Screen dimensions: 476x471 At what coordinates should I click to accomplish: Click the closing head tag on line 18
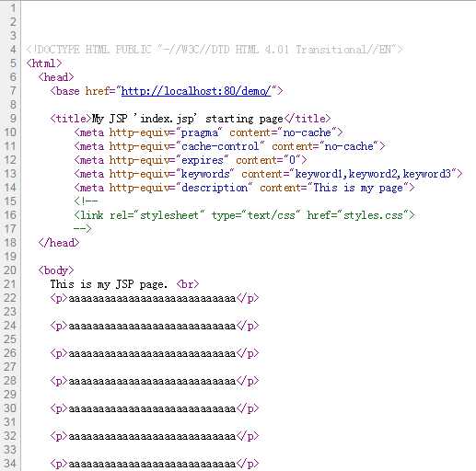coord(59,243)
